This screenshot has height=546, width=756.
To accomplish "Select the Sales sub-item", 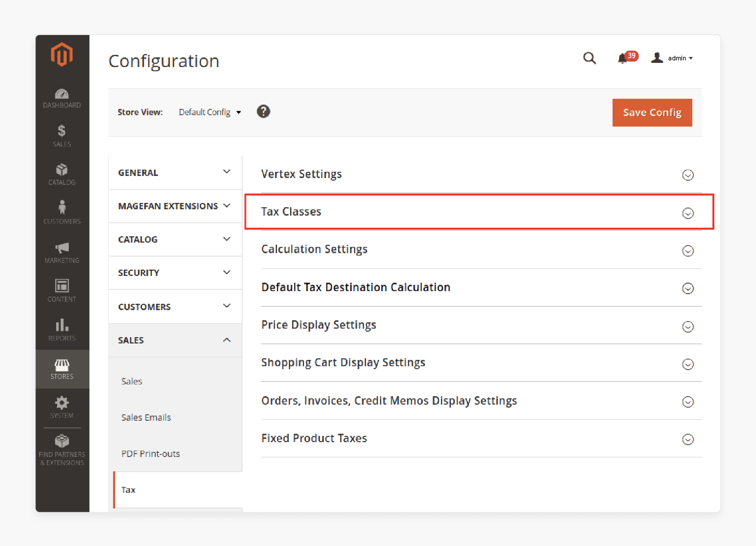I will pyautogui.click(x=132, y=381).
